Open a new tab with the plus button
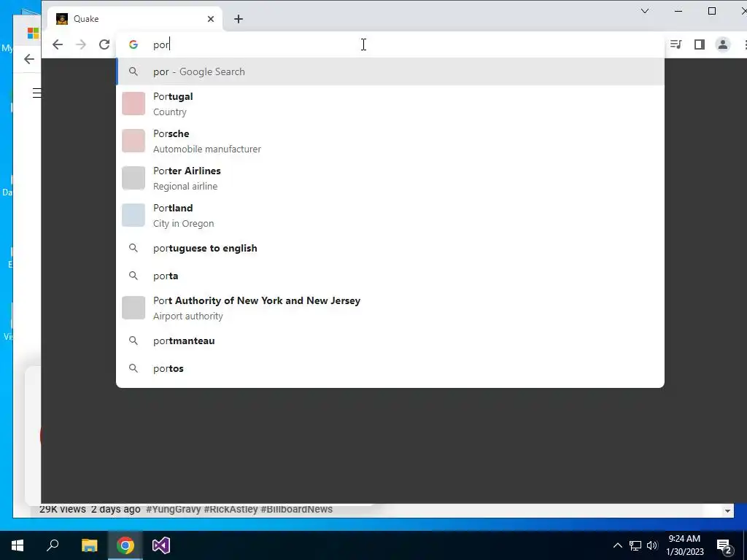 239,19
